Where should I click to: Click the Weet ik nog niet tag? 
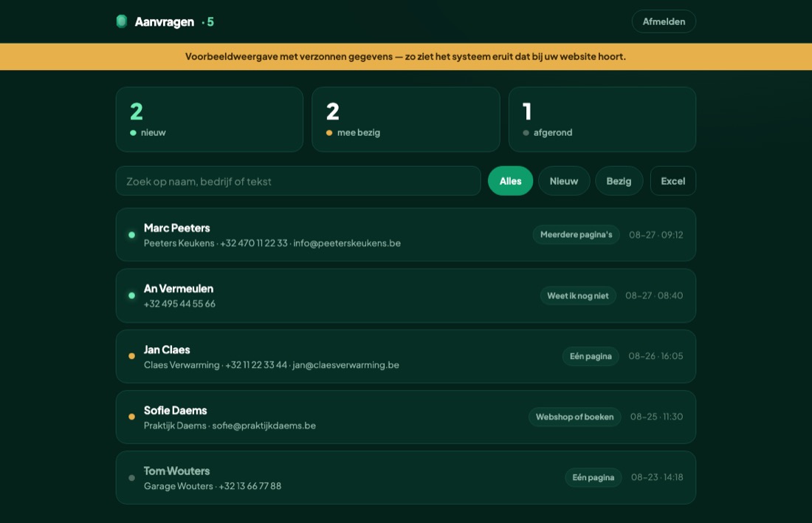tap(578, 295)
